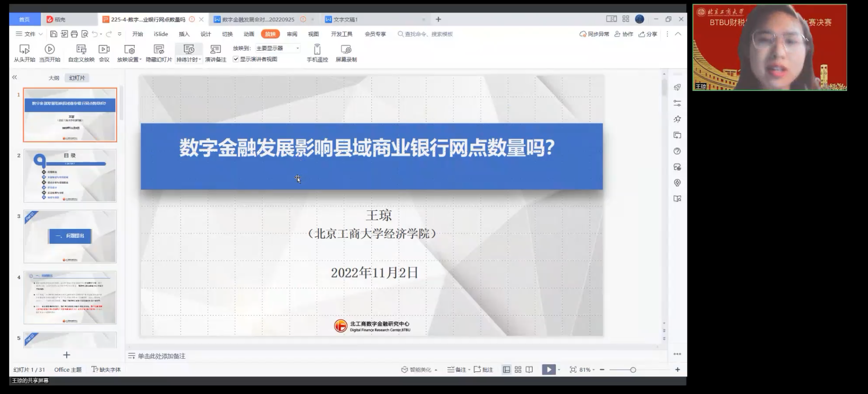The width and height of the screenshot is (868, 394).
Task: Expand the 文件 menu
Action: coord(29,34)
